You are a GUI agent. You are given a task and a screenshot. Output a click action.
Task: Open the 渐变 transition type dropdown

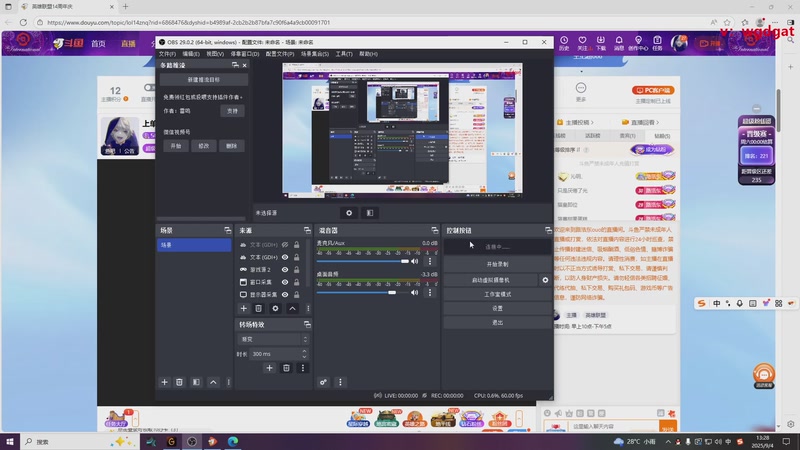point(273,339)
